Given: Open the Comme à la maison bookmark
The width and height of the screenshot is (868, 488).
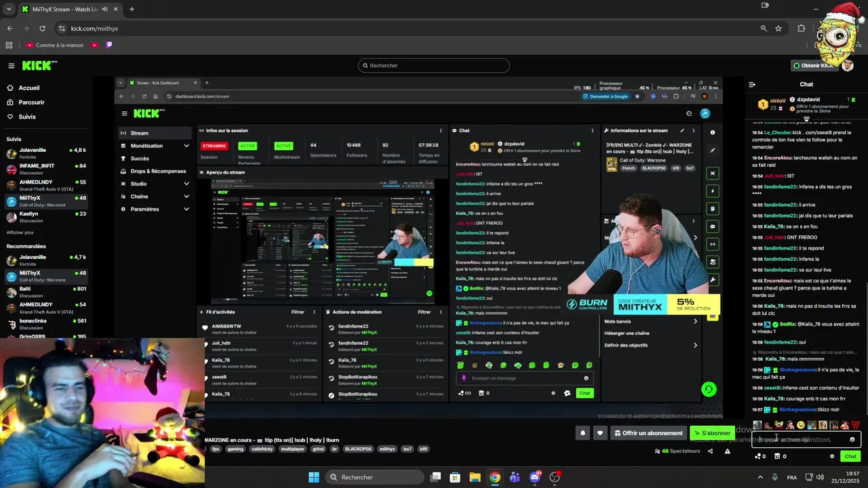Looking at the screenshot, I should tap(56, 45).
